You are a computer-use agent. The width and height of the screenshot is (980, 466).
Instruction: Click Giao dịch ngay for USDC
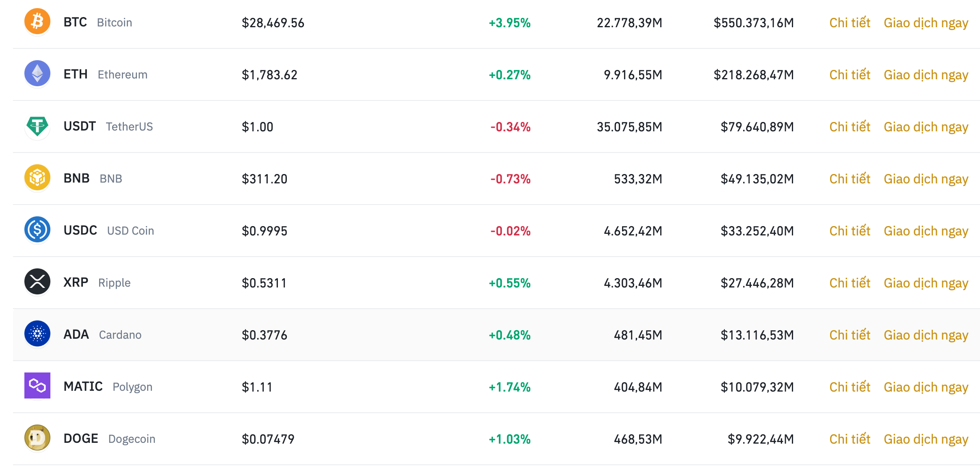[926, 231]
